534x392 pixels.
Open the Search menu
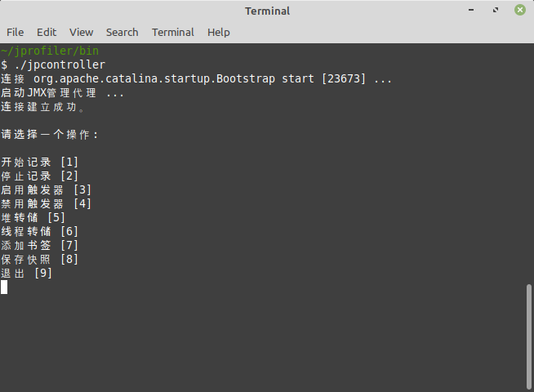pos(122,32)
